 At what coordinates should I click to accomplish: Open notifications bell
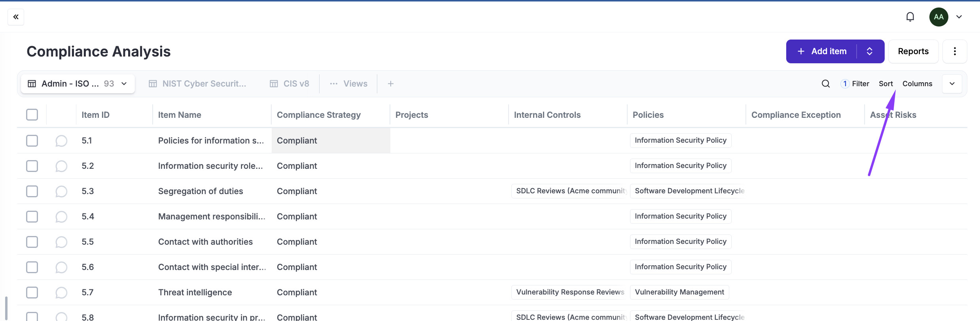[x=910, y=17]
